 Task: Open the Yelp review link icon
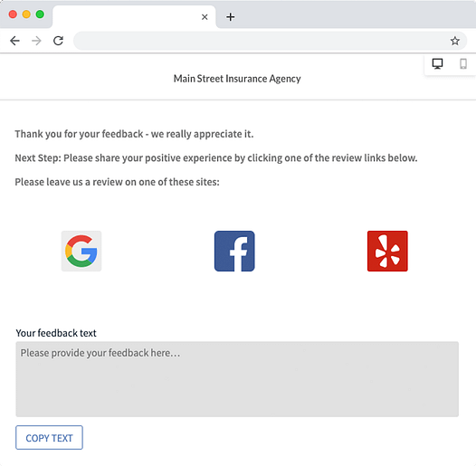click(387, 251)
